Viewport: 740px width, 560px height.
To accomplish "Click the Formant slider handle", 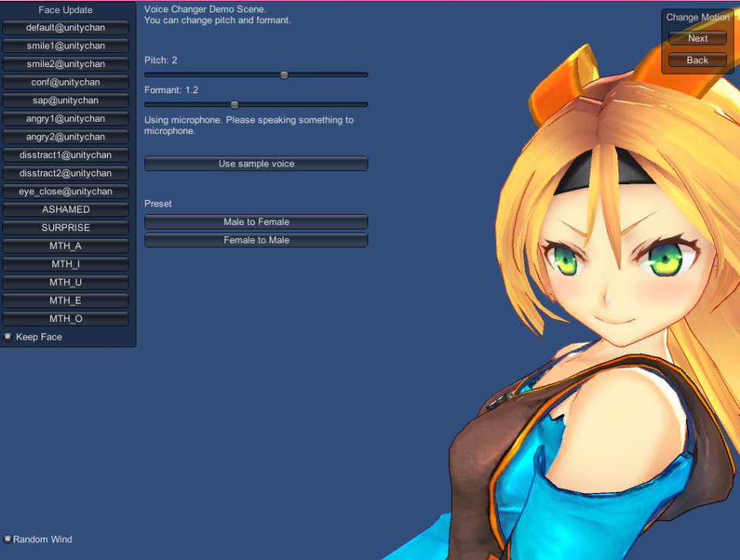I will click(234, 105).
